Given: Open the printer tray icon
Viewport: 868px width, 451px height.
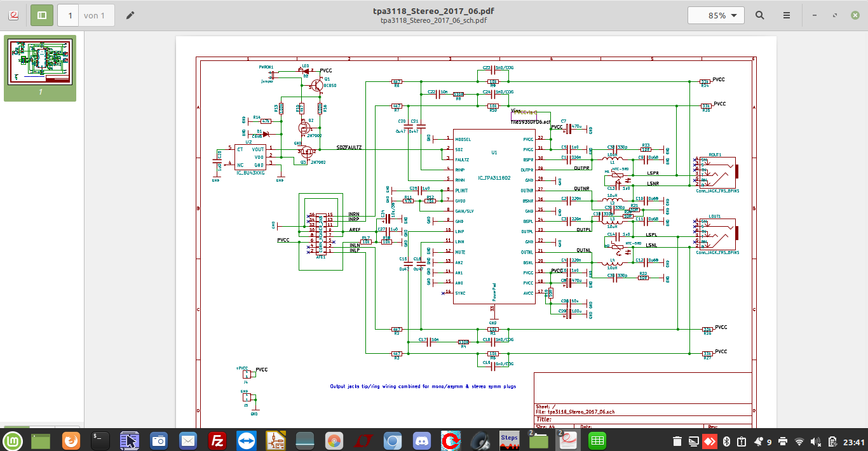Looking at the screenshot, I should coord(783,441).
